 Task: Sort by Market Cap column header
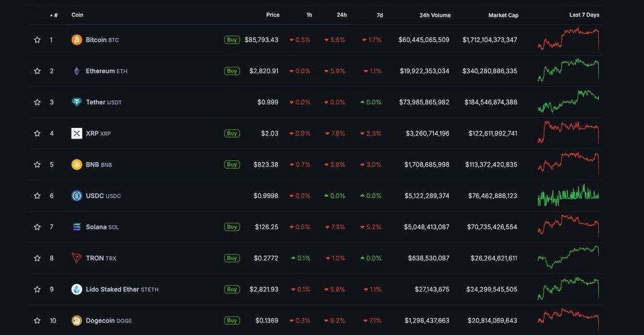(503, 15)
